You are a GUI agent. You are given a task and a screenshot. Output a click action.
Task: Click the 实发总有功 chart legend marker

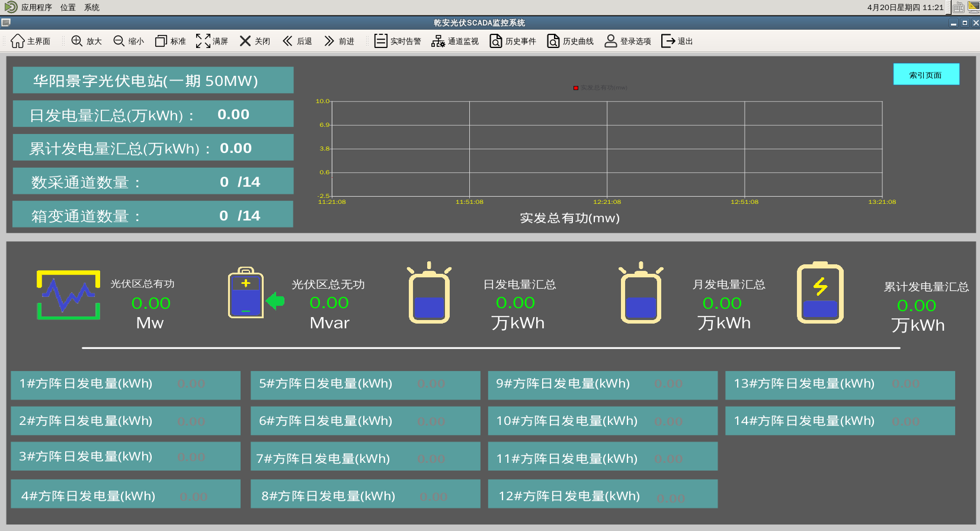[x=575, y=88]
